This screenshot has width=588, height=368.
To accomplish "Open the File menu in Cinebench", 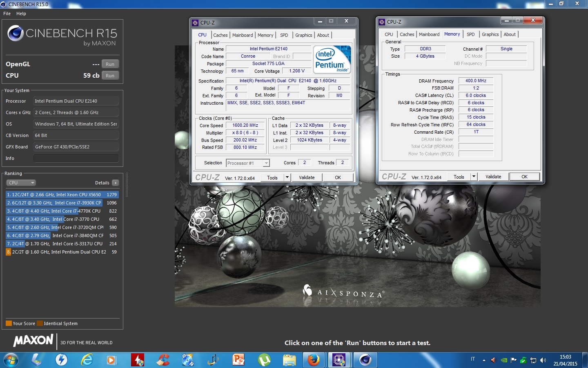I will [x=7, y=13].
